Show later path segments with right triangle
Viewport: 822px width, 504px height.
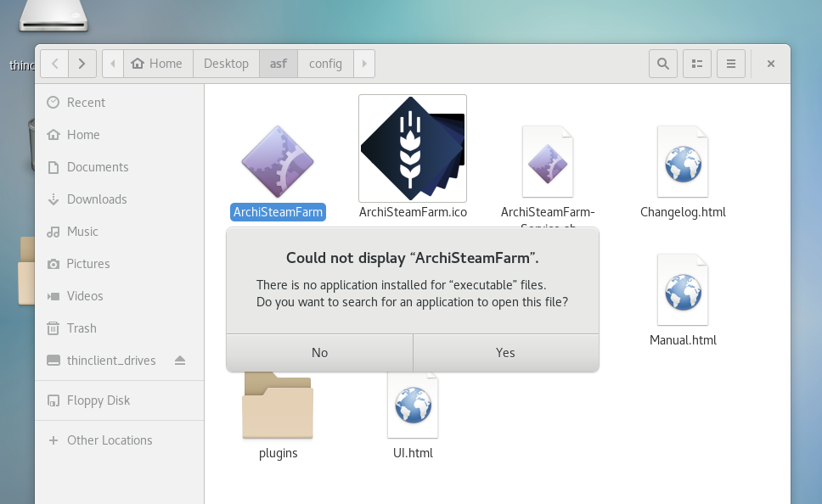364,64
